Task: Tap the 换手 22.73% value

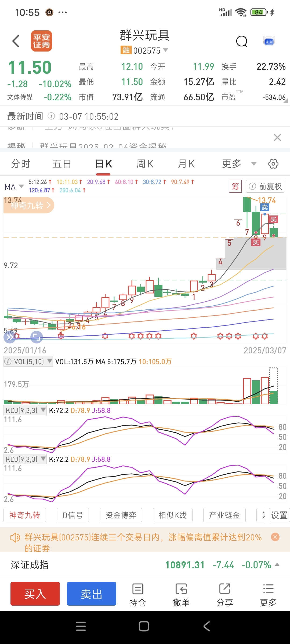Action: [x=271, y=67]
